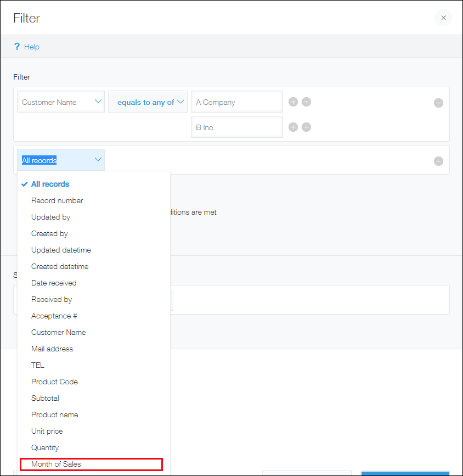Remove the Customer Name condition with right-side minus icon
The height and width of the screenshot is (476, 463).
coord(438,103)
